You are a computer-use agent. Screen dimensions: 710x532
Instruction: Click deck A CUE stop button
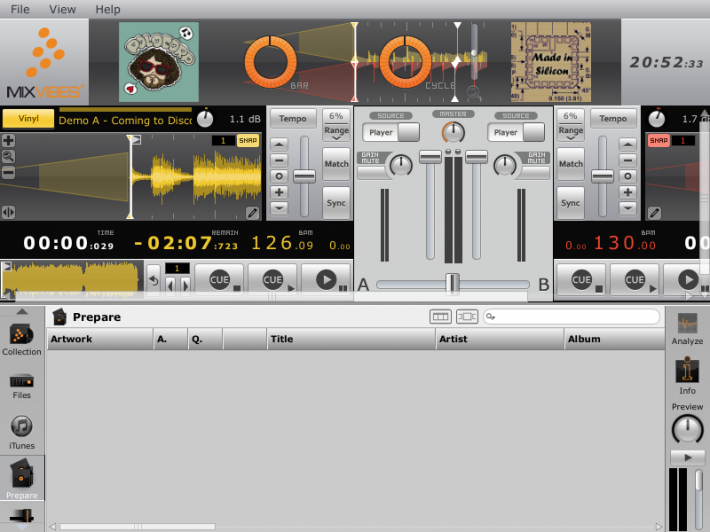click(x=220, y=280)
